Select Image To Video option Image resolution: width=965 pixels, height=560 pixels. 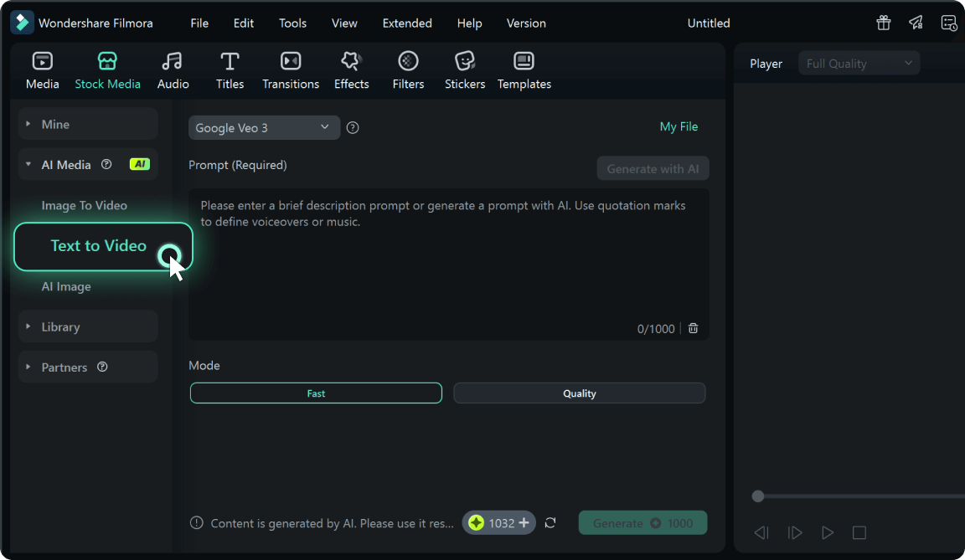[85, 205]
